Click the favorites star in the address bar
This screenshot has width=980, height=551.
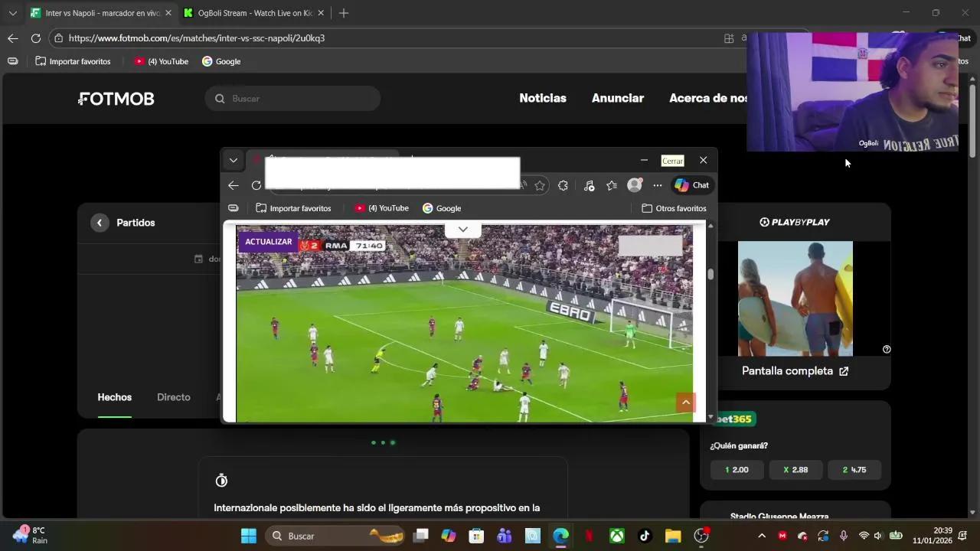tap(540, 185)
